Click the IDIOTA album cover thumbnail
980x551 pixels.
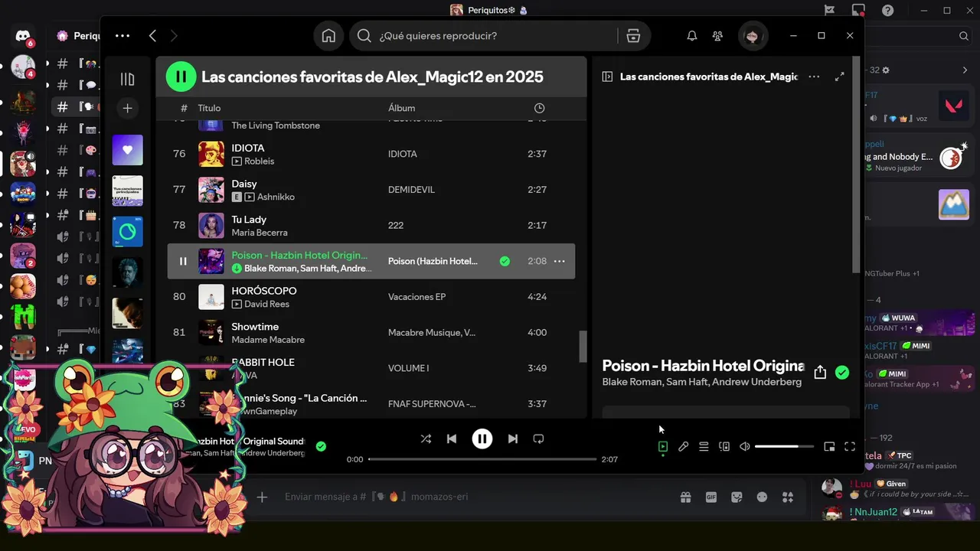(211, 154)
